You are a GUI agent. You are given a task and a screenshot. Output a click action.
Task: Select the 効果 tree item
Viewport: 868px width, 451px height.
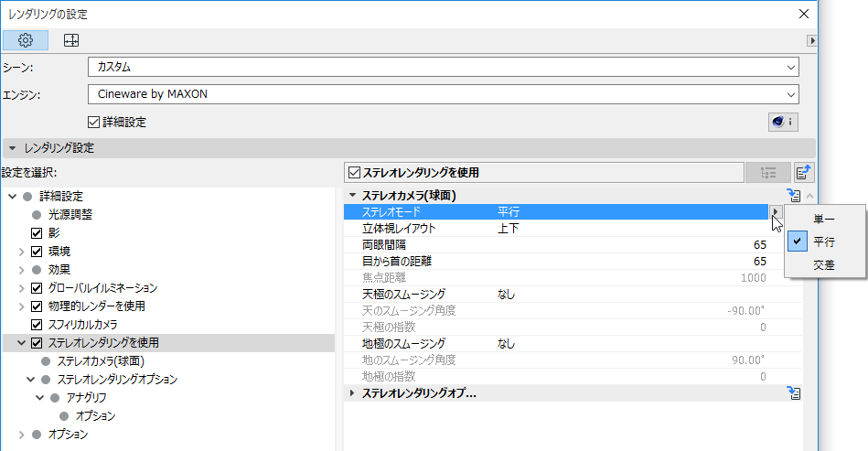tap(59, 270)
